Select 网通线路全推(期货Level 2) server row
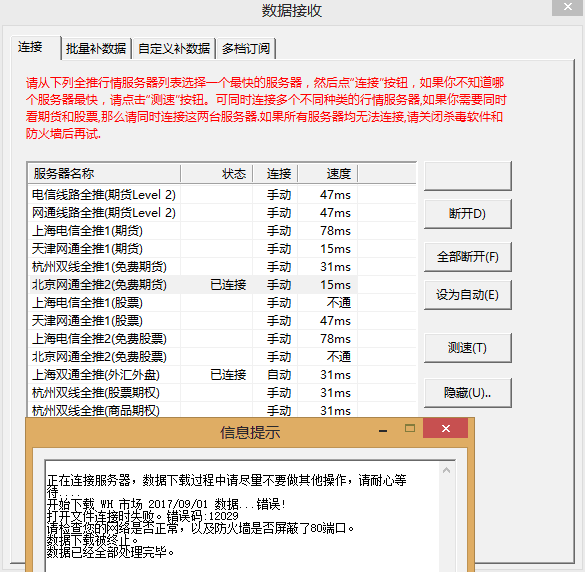This screenshot has height=572, width=585. pyautogui.click(x=222, y=213)
